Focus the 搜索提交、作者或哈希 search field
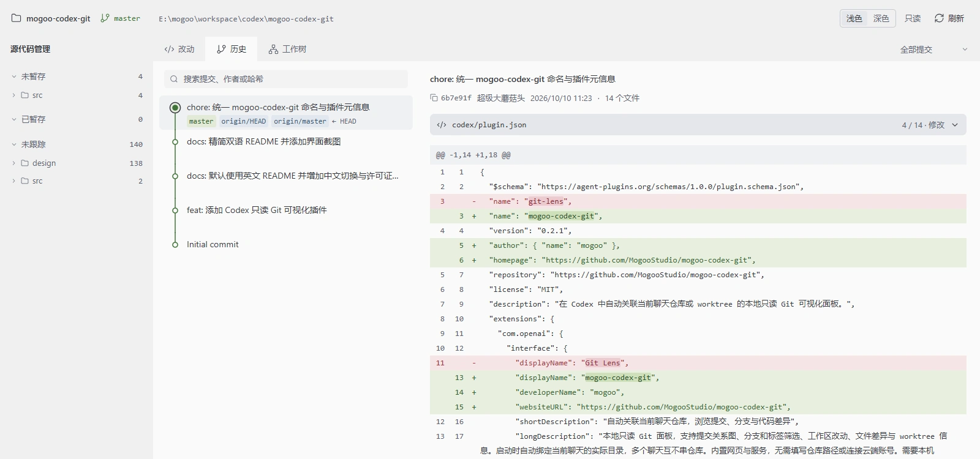980x459 pixels. 286,79
